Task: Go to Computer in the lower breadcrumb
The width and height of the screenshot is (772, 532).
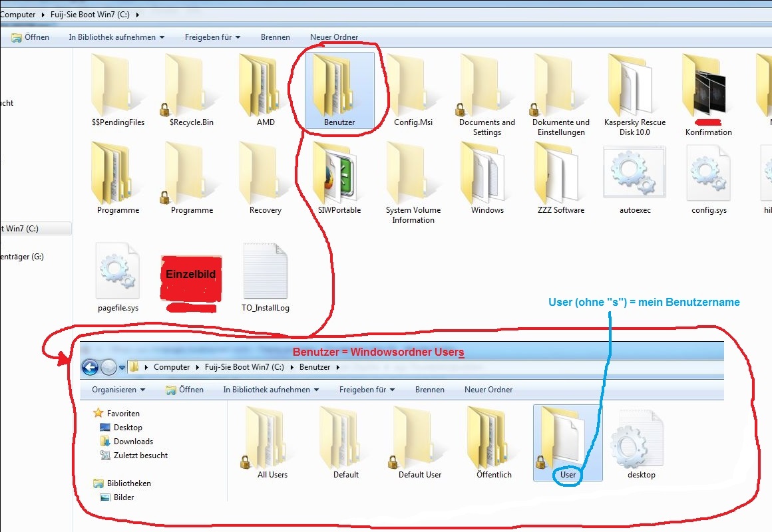Action: point(171,367)
